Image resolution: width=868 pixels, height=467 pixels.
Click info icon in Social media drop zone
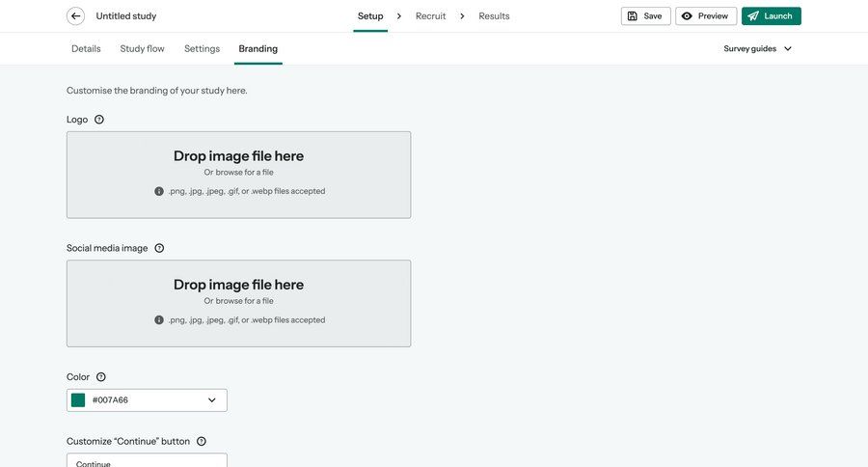tap(159, 320)
